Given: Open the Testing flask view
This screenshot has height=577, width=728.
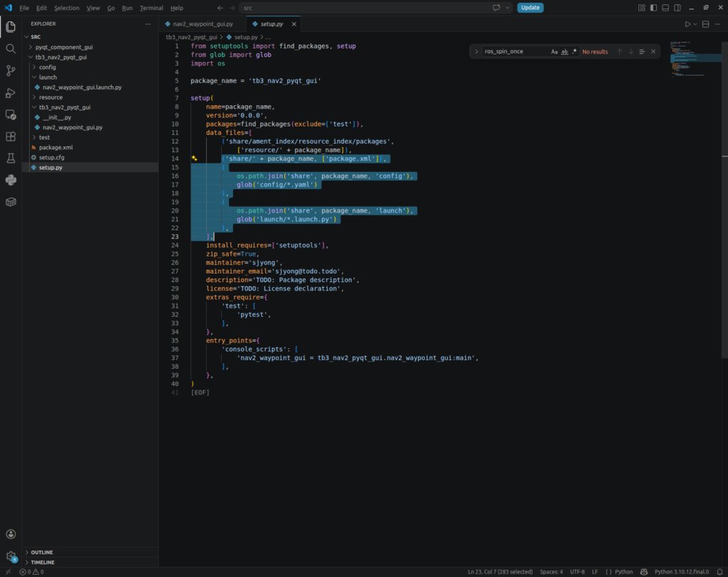Looking at the screenshot, I should point(11,158).
